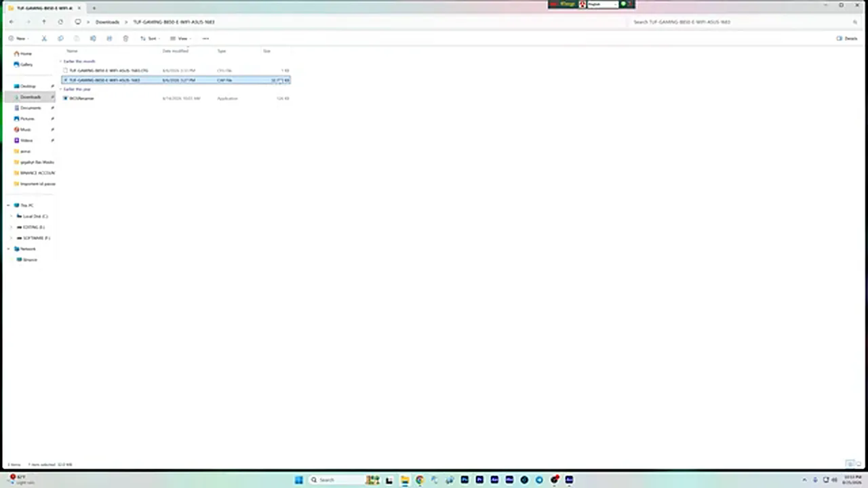Image resolution: width=868 pixels, height=488 pixels.
Task: Sort by the Date modified column
Action: click(x=175, y=51)
